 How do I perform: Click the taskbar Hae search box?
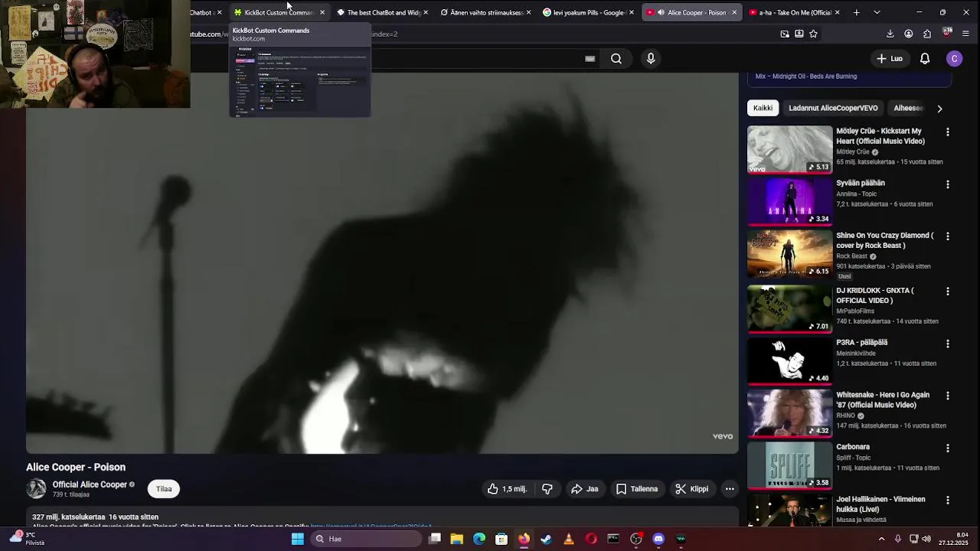[x=365, y=539]
